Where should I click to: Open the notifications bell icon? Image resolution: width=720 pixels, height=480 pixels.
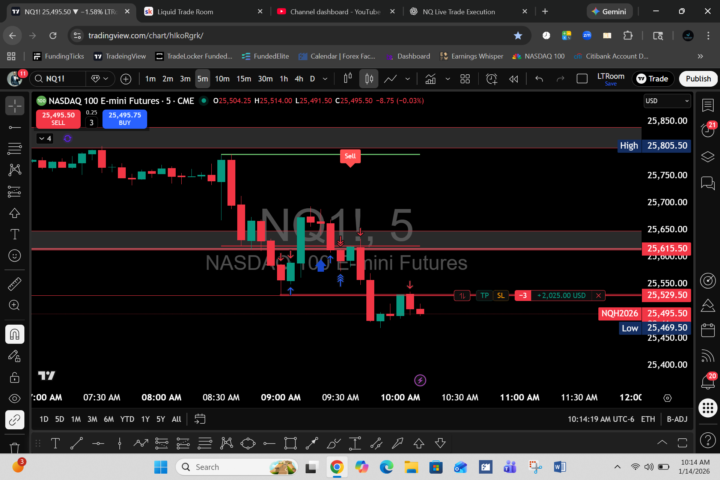(708, 381)
